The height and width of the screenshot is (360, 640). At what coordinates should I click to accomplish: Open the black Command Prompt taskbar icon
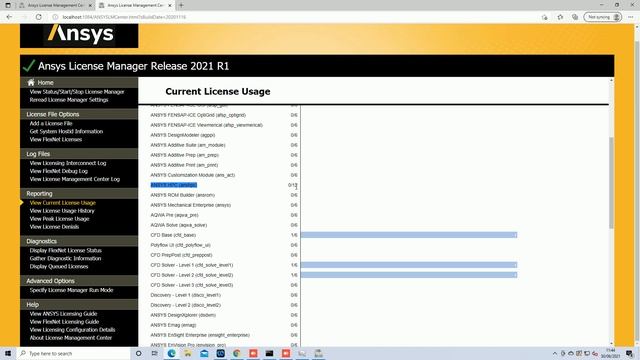click(x=269, y=353)
